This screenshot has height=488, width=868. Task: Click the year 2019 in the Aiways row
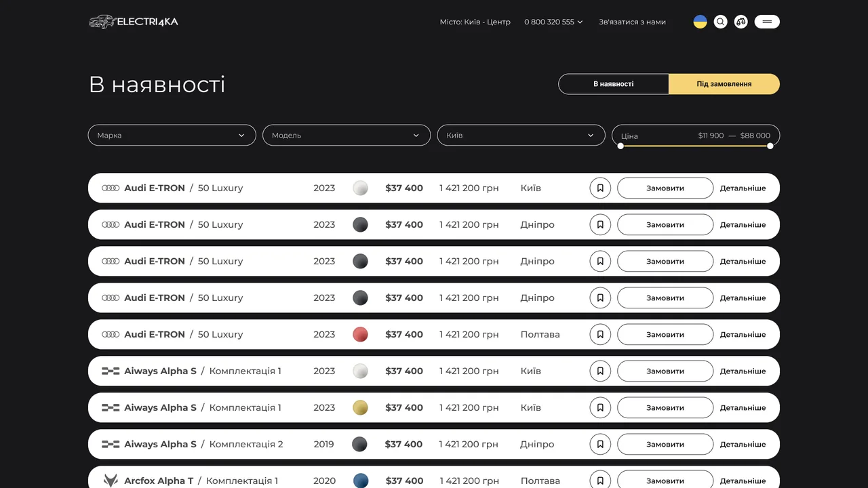tap(323, 444)
